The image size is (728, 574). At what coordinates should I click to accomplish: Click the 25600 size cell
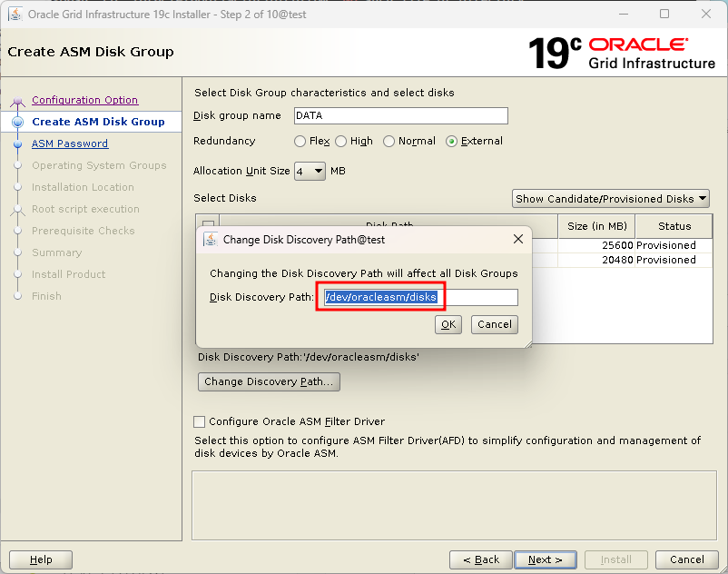coord(596,245)
